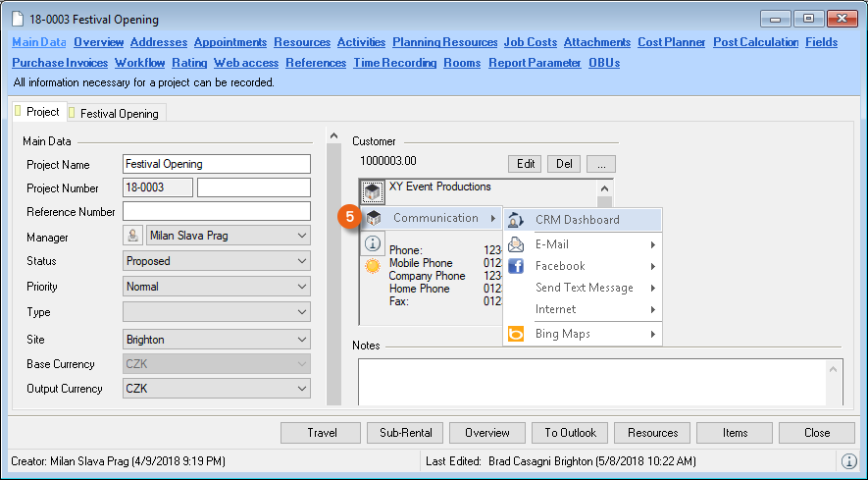868x480 pixels.
Task: Click the round info icon in customer panel
Action: 373,243
